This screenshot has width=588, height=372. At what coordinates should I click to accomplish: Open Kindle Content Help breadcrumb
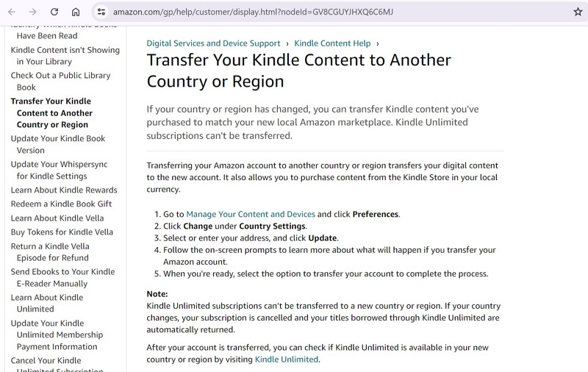(332, 43)
